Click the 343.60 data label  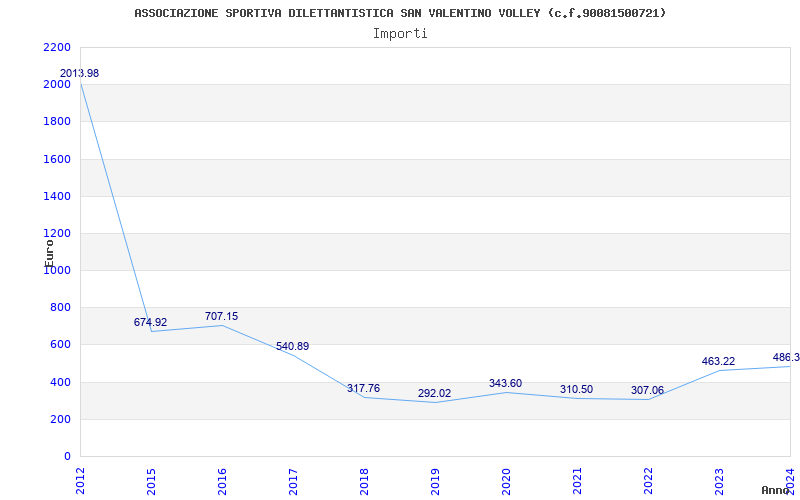505,383
